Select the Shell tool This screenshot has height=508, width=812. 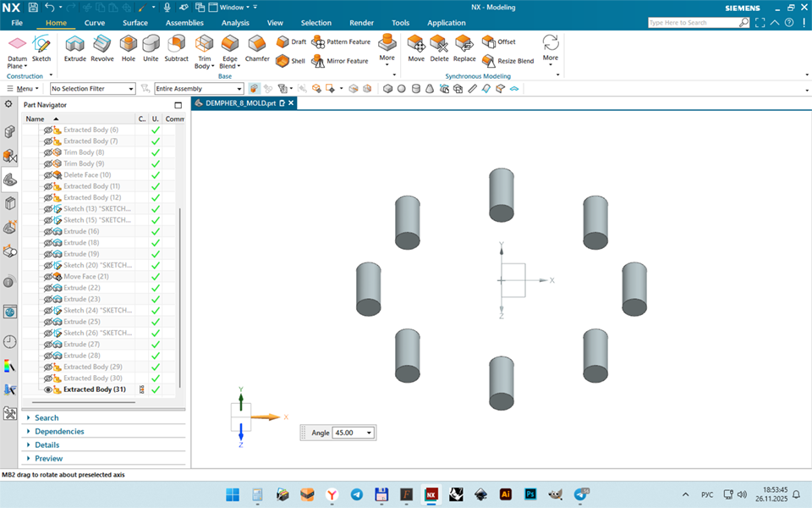point(290,61)
